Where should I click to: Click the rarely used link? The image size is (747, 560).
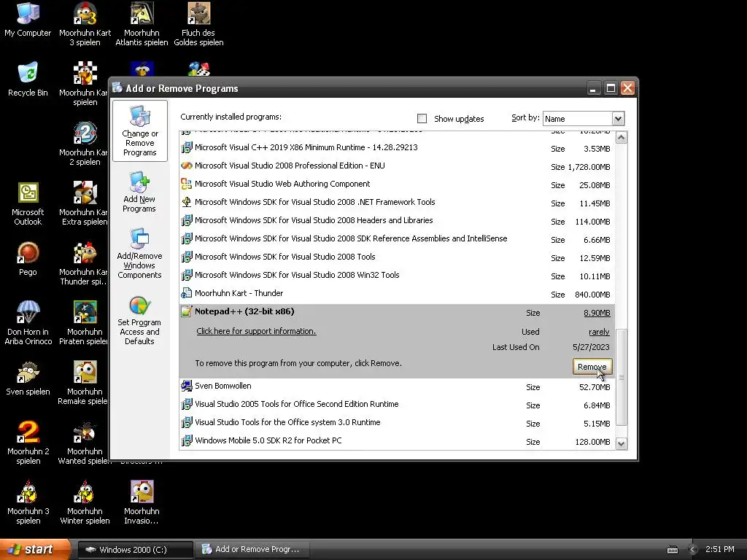tap(599, 332)
